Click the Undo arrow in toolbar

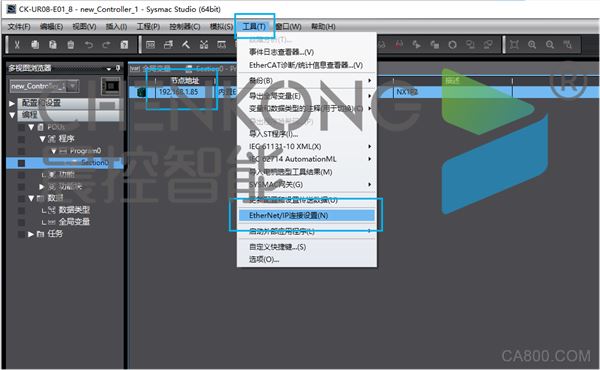89,45
